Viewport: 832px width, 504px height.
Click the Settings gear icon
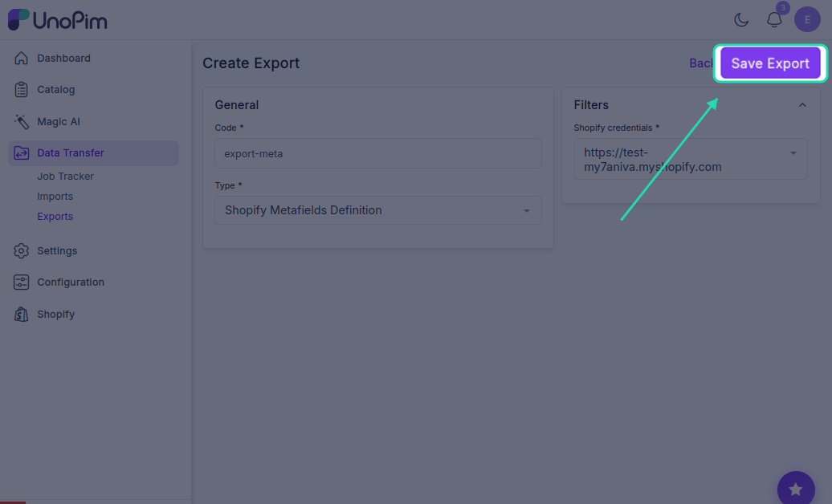[x=21, y=250]
